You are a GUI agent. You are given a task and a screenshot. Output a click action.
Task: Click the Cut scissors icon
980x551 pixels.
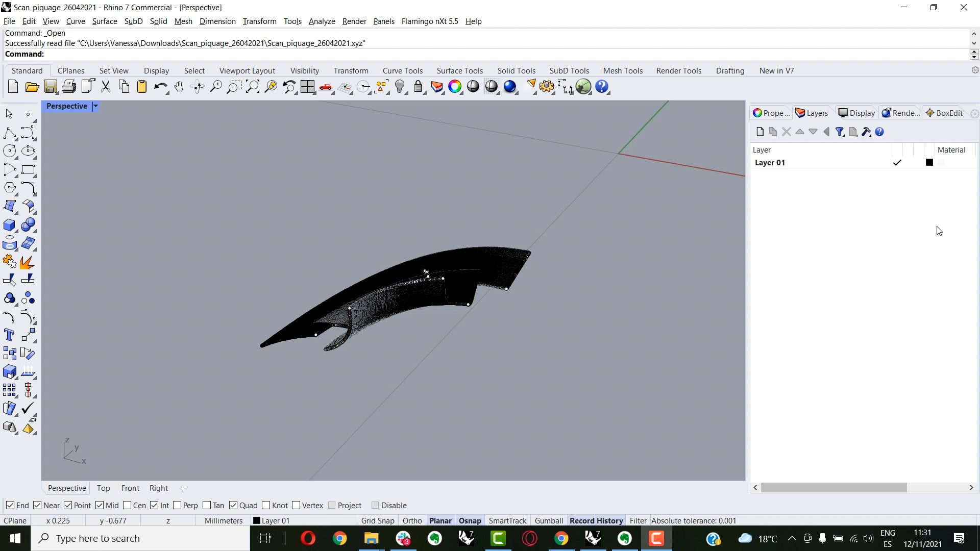pyautogui.click(x=106, y=87)
